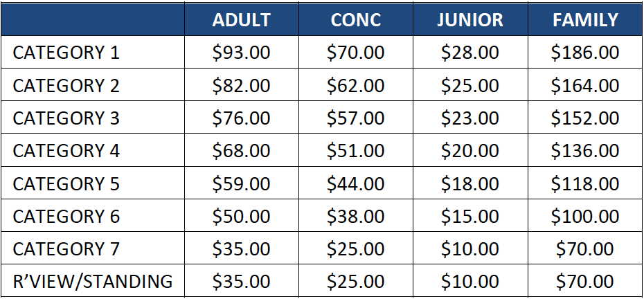Click the JUNIOR column header

[470, 19]
